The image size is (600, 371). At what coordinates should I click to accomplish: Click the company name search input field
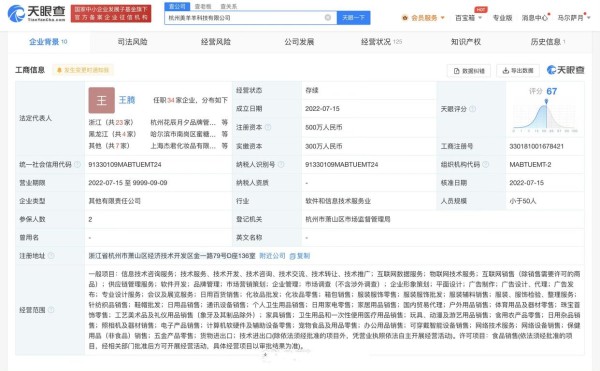pyautogui.click(x=245, y=18)
